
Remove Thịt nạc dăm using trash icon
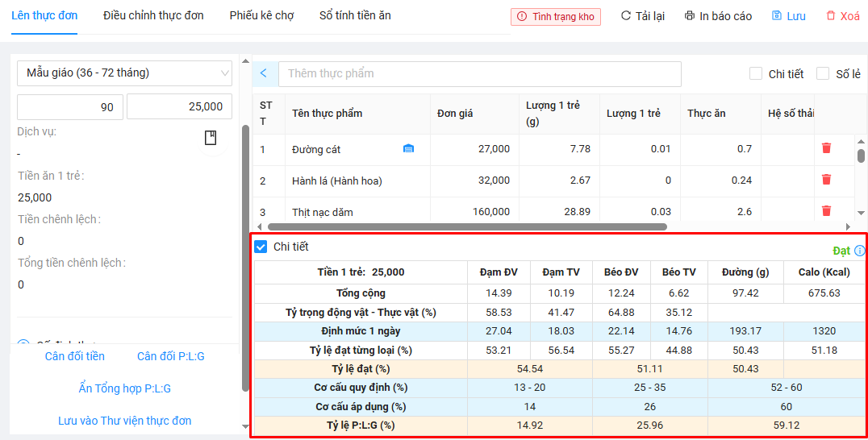pyautogui.click(x=826, y=211)
